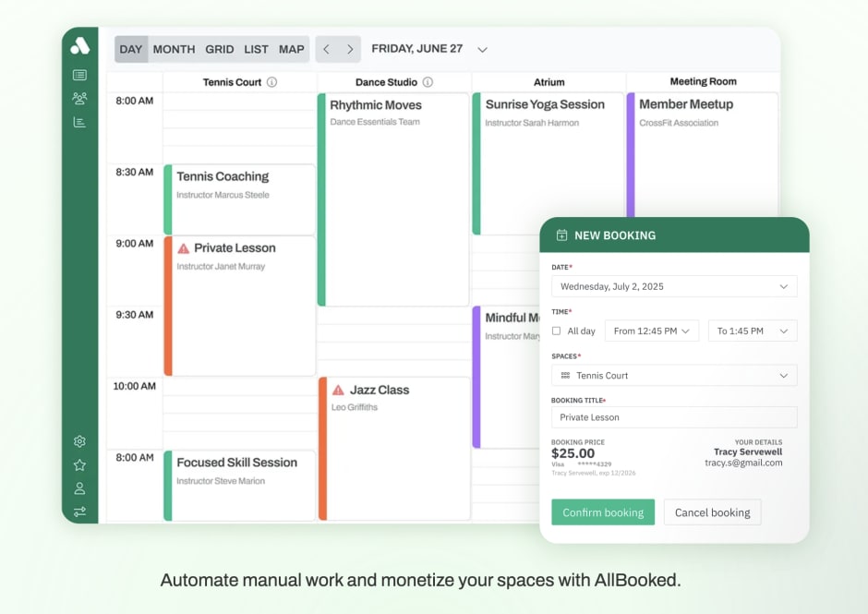The image size is (868, 614).
Task: Click Tennis Court info icon
Action: point(271,82)
